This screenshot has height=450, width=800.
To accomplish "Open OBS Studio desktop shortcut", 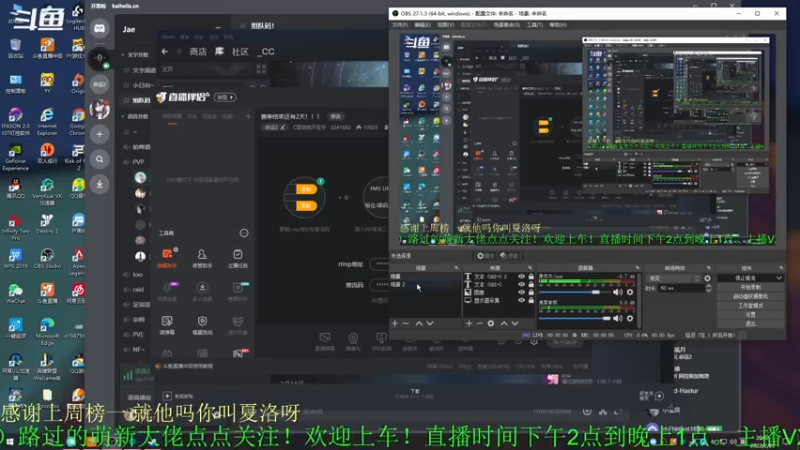I will tap(47, 258).
